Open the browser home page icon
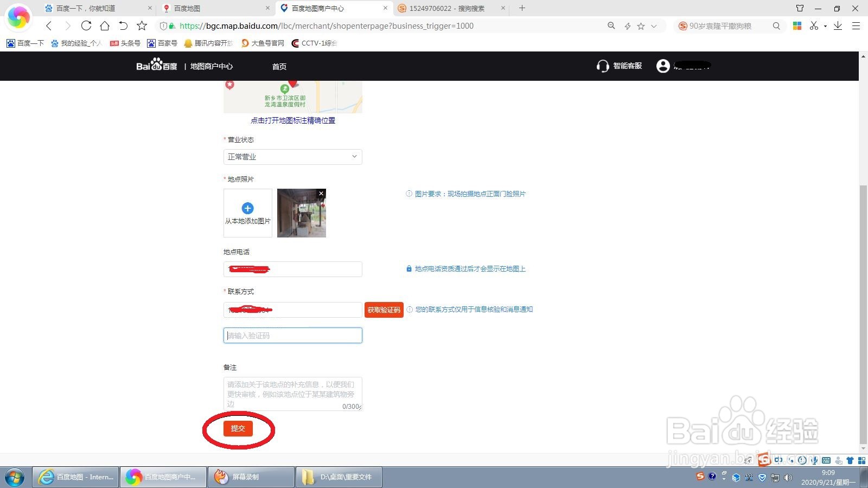868x488 pixels. tap(105, 25)
